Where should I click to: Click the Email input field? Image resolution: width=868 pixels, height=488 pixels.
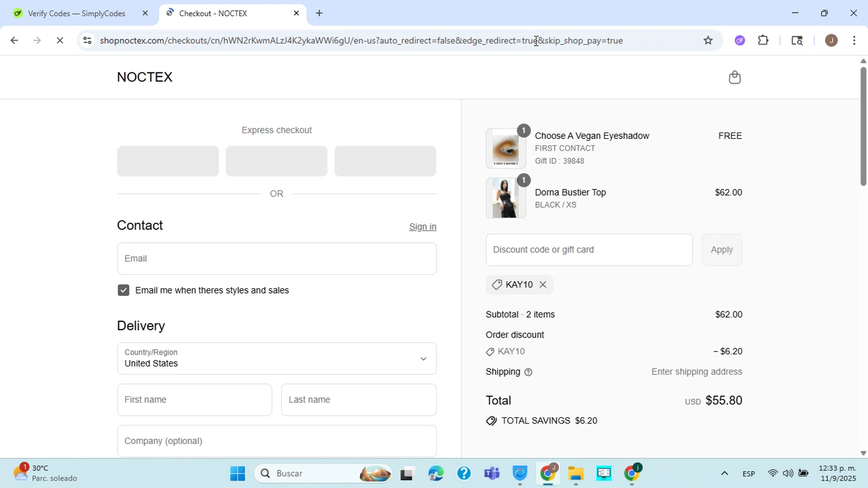click(x=277, y=259)
